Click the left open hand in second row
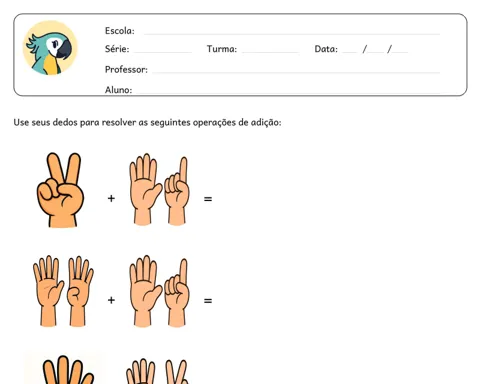 (48, 291)
